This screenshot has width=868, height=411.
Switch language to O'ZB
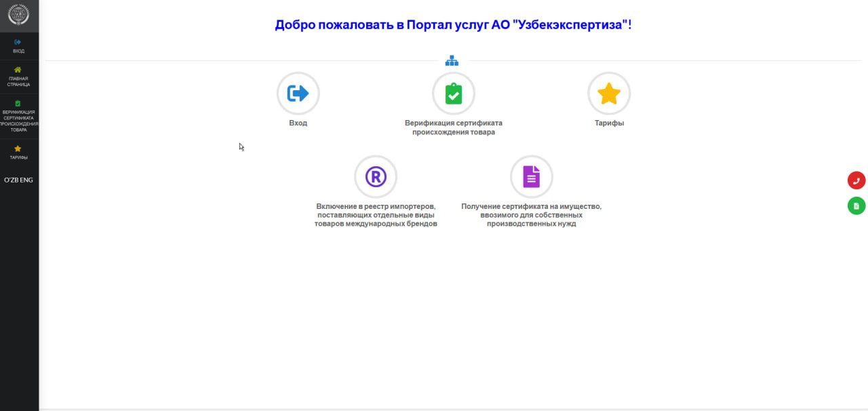click(12, 180)
